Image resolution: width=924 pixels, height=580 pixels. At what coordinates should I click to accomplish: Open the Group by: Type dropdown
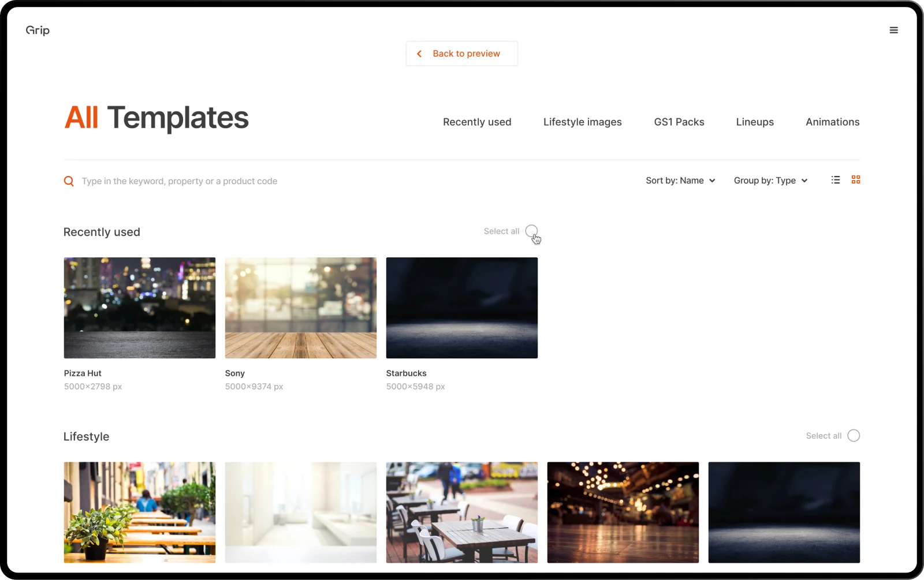770,181
